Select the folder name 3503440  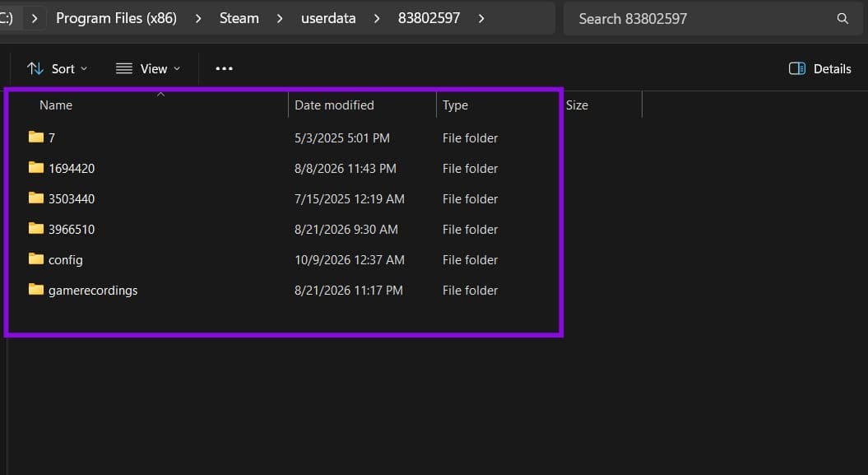[72, 198]
